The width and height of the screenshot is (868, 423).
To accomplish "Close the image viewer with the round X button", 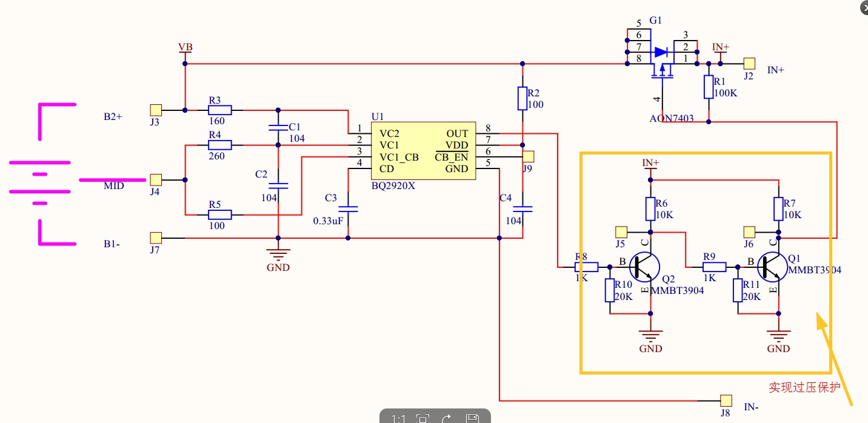I will pyautogui.click(x=863, y=6).
